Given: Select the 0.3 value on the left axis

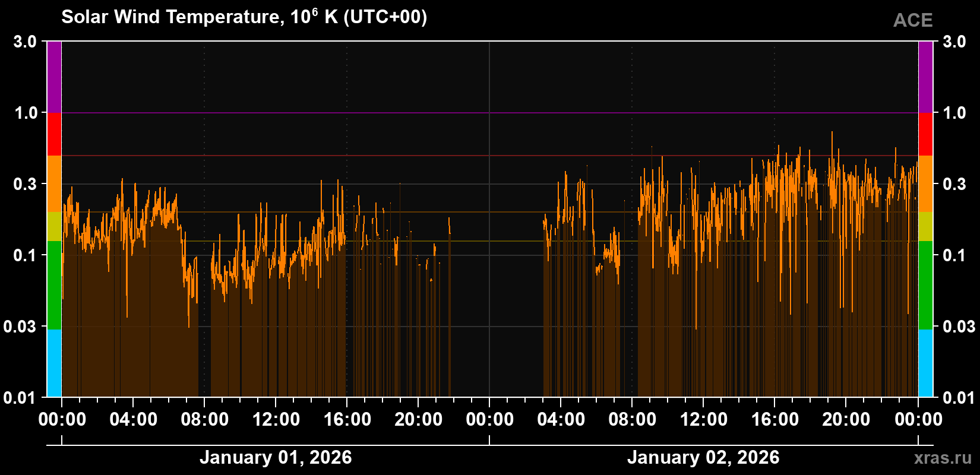Looking at the screenshot, I should coord(25,184).
